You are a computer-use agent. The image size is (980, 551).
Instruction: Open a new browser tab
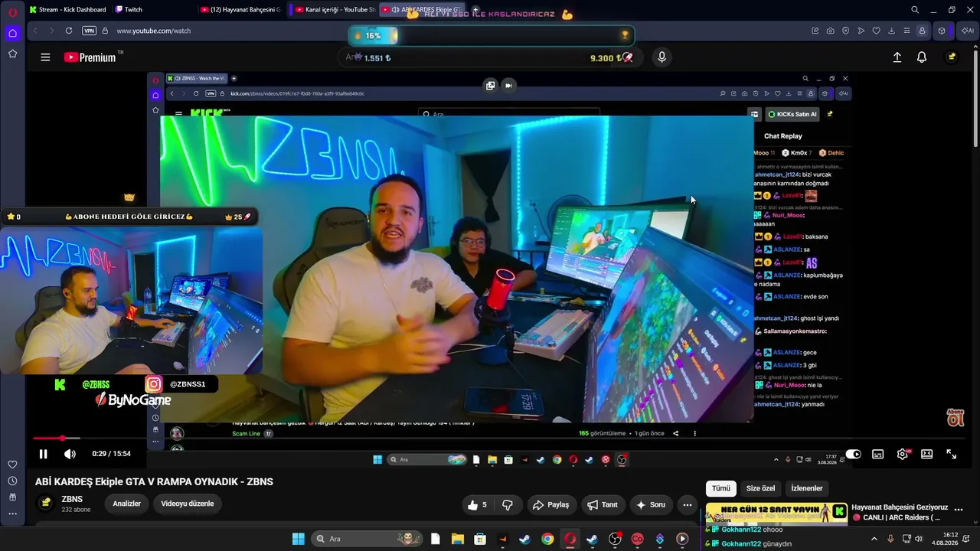click(x=475, y=10)
